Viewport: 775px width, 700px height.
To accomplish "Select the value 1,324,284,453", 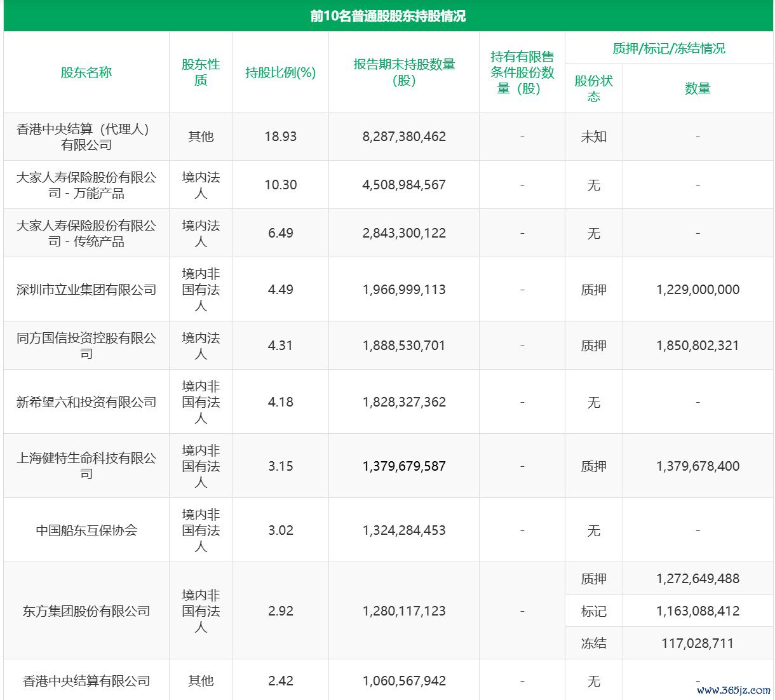I will pos(404,530).
